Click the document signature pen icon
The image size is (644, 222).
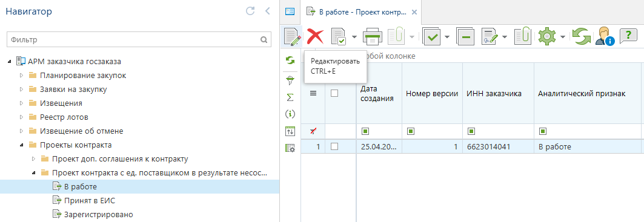[490, 37]
